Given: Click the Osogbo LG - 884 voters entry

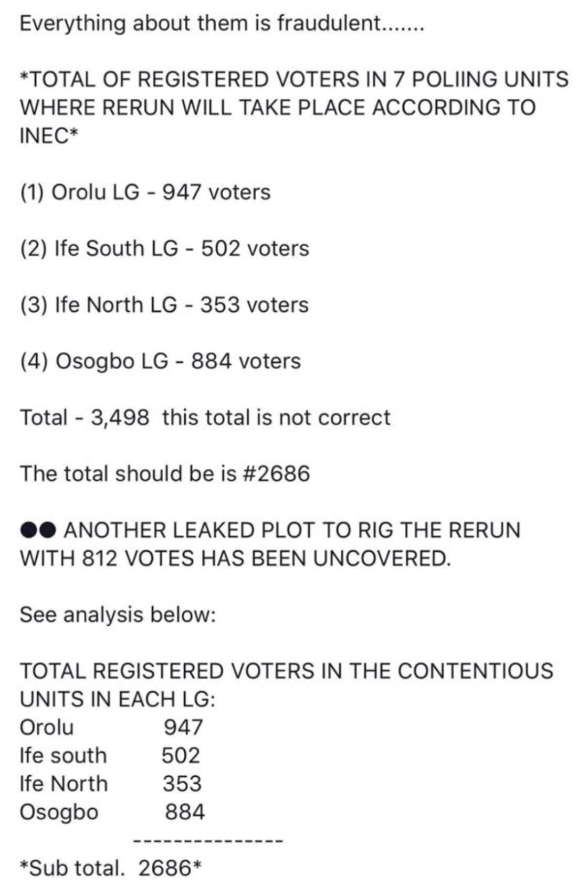Looking at the screenshot, I should [161, 361].
